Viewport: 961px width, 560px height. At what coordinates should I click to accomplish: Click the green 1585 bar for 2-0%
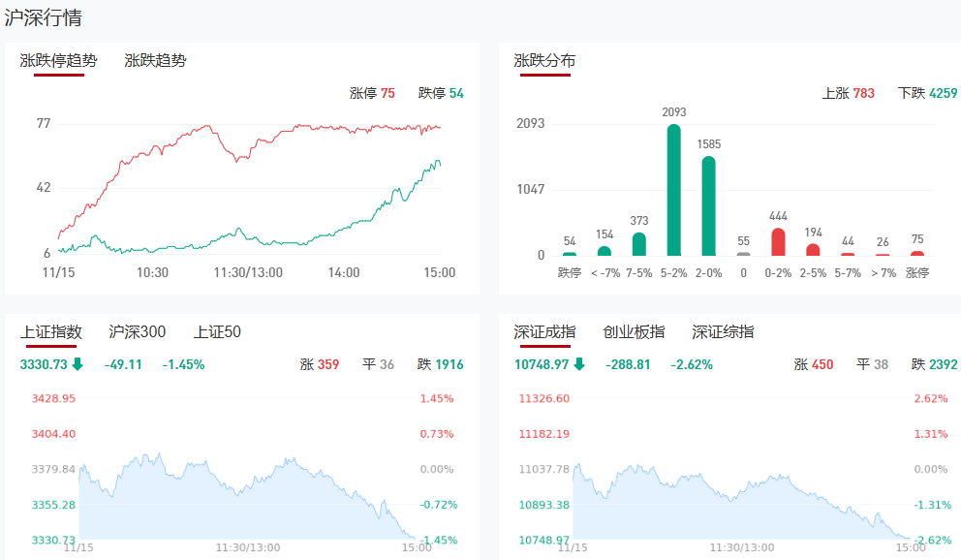[x=708, y=206]
